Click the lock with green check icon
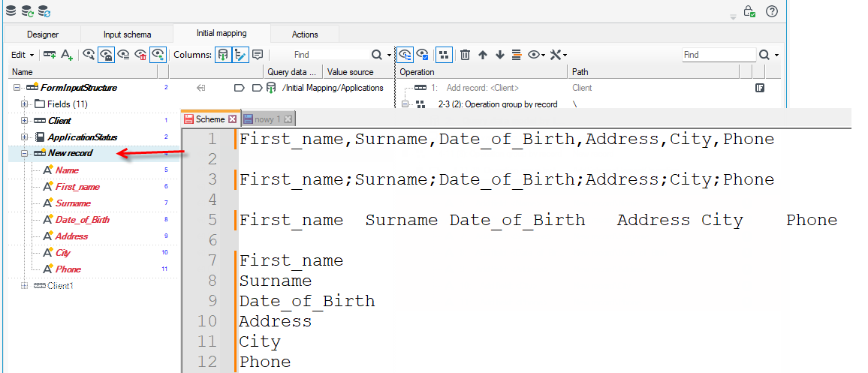The width and height of the screenshot is (868, 373). (749, 11)
